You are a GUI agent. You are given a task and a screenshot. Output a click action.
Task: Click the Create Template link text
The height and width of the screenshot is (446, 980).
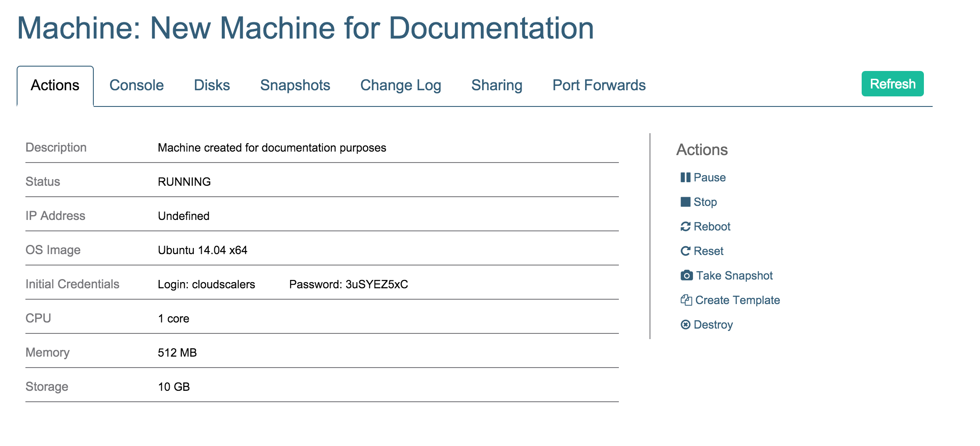point(737,300)
